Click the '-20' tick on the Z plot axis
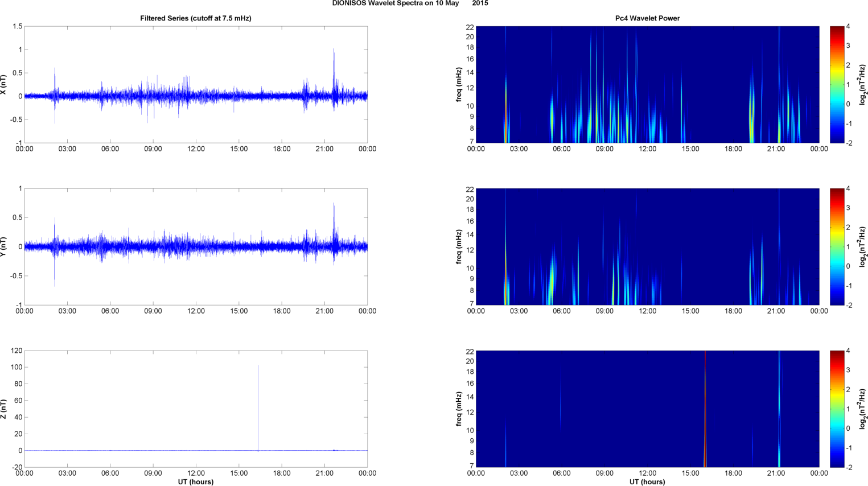Viewport: 868px width, 486px height. (17, 467)
